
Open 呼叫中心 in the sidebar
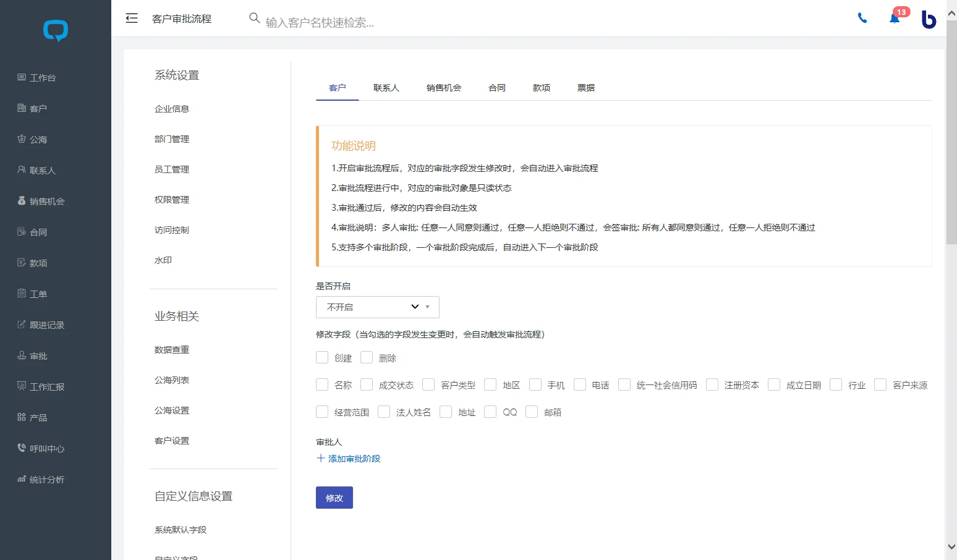pyautogui.click(x=41, y=448)
